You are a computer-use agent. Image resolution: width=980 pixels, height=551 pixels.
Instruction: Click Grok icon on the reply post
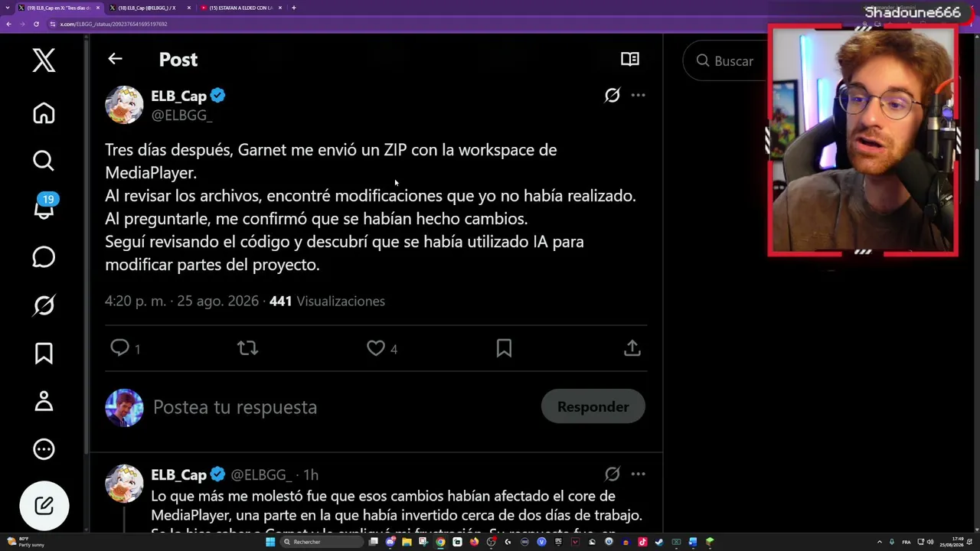[x=612, y=474]
